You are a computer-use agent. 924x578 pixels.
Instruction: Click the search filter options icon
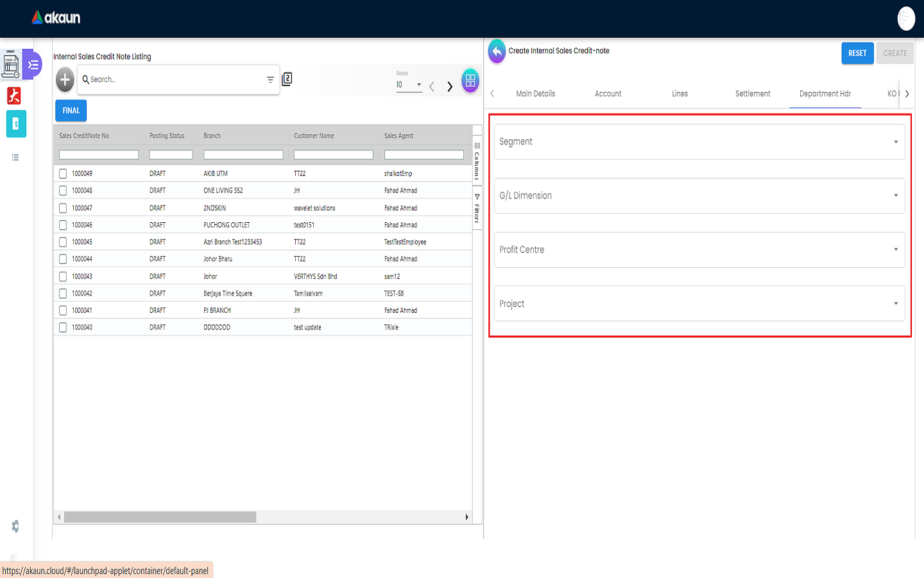[x=270, y=80]
